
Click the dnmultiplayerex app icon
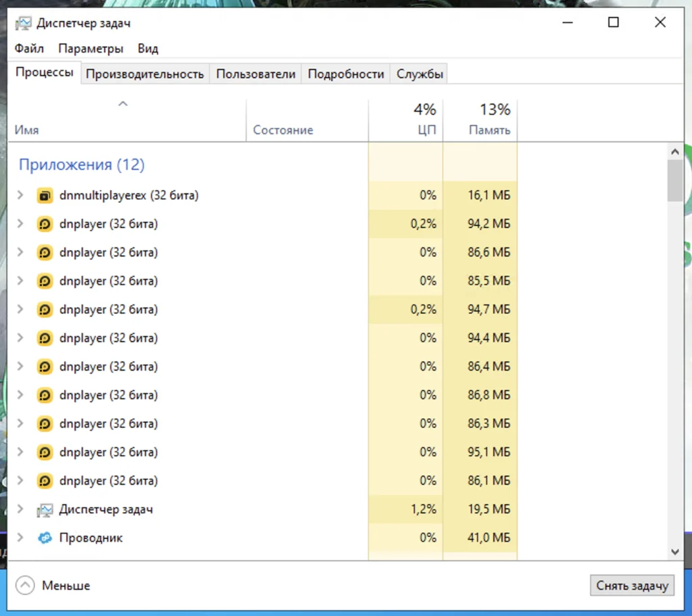coord(45,195)
